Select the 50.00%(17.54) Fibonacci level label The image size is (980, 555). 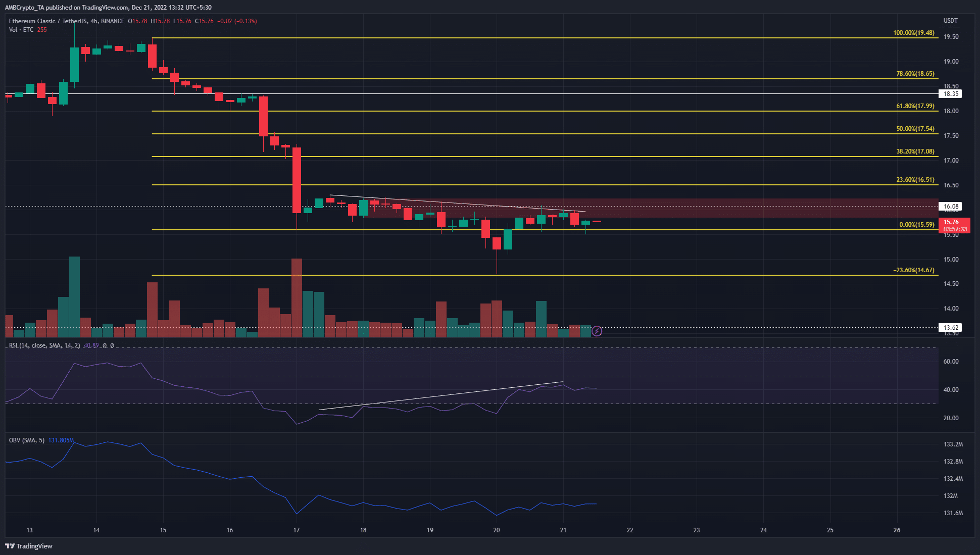tap(915, 129)
